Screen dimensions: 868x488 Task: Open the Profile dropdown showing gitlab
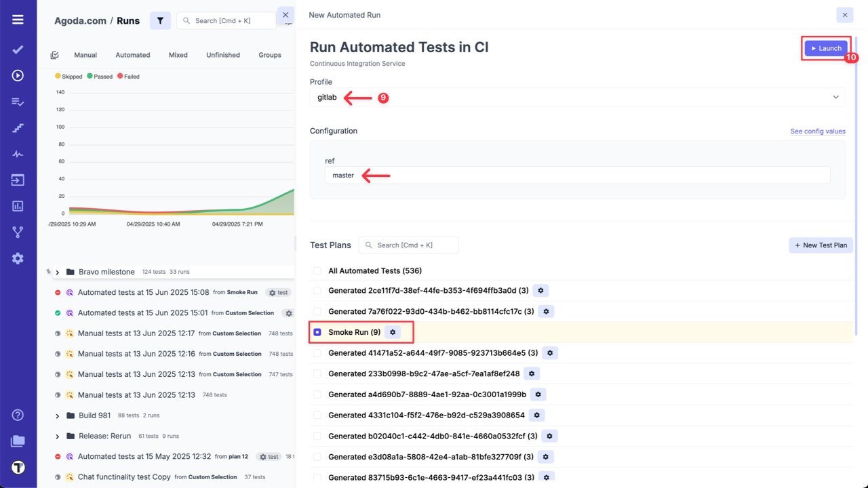click(578, 97)
